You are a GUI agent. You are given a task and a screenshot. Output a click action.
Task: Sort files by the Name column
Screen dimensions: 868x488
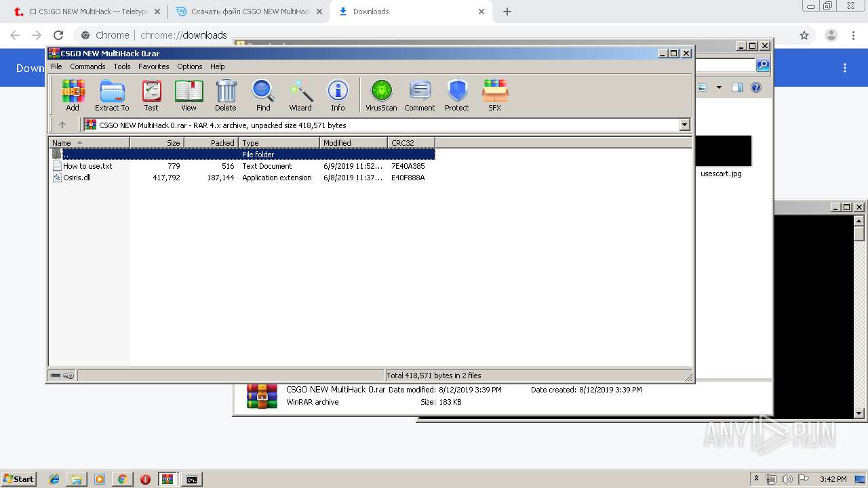click(89, 142)
